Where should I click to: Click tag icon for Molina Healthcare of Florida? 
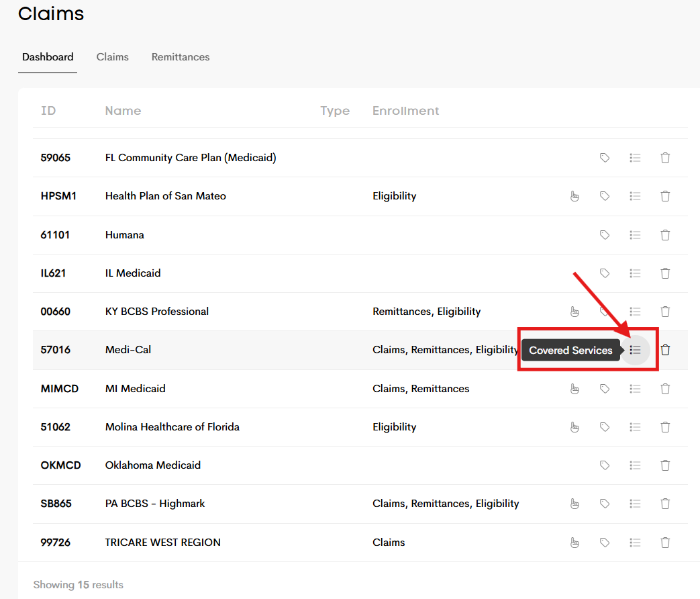605,427
